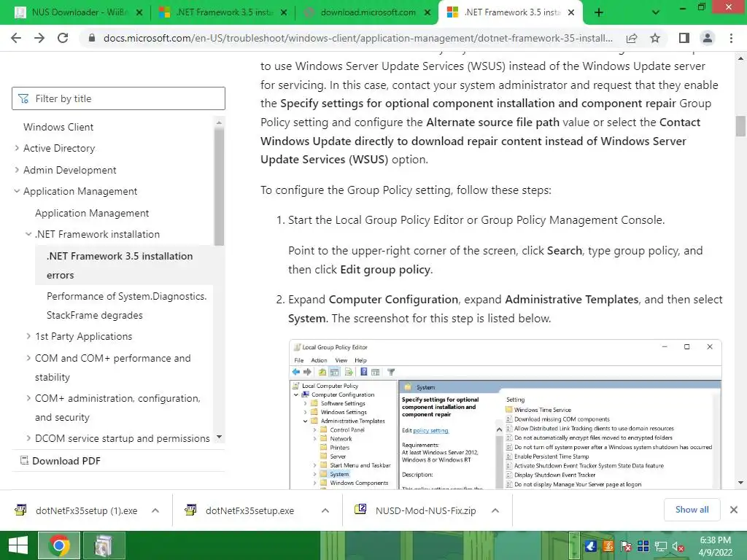Expand COM+ administration, configuration, and security
The width and height of the screenshot is (747, 560).
pos(28,397)
